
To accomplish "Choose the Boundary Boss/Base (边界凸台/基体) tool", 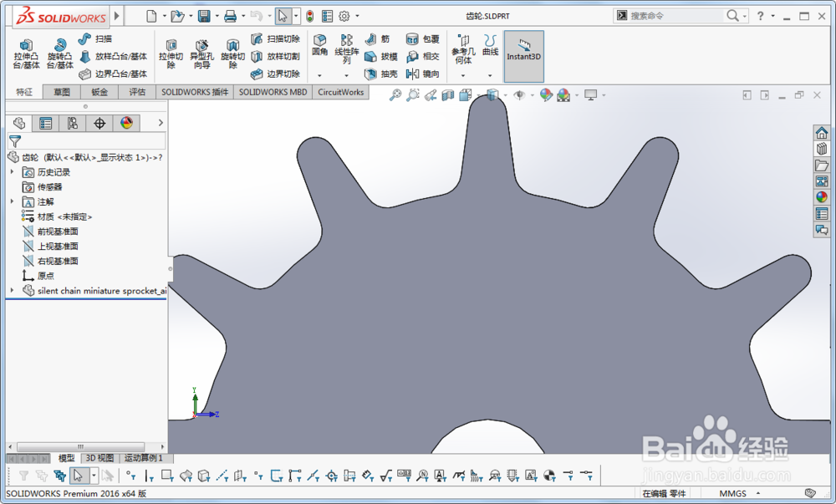I will click(x=113, y=74).
